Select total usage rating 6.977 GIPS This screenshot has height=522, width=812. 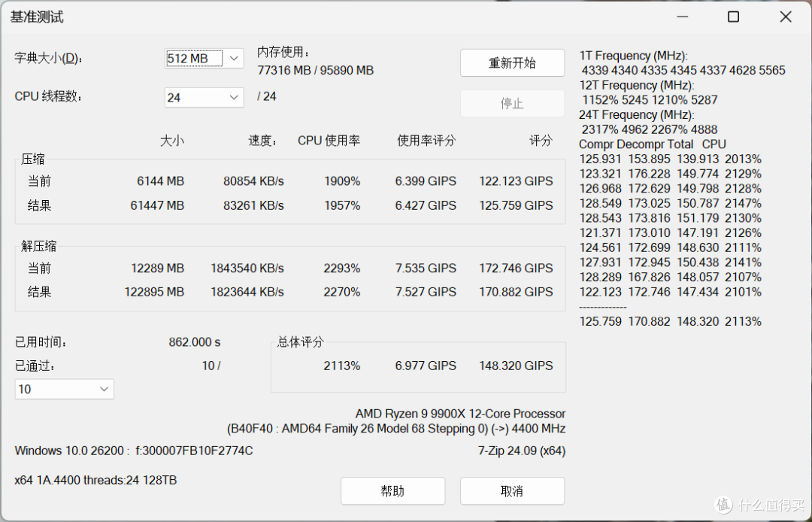coord(426,366)
